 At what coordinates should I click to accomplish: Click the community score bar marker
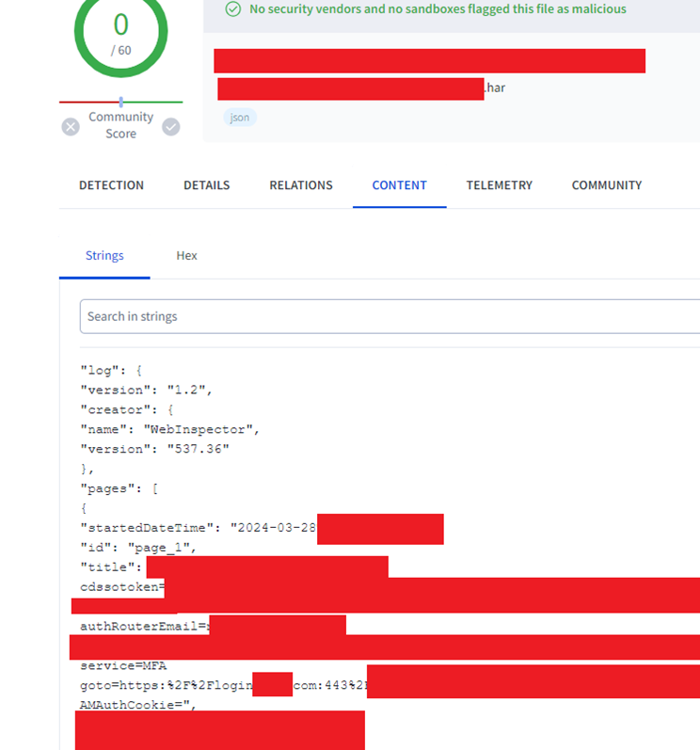tap(120, 102)
